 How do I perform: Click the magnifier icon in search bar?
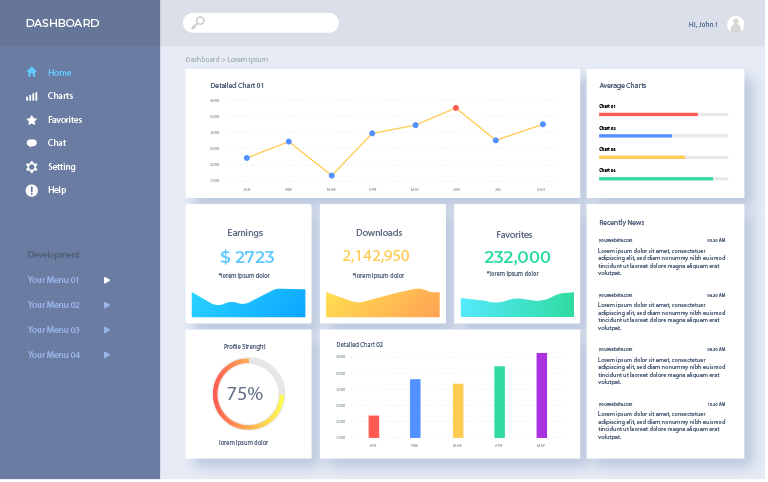tap(198, 23)
